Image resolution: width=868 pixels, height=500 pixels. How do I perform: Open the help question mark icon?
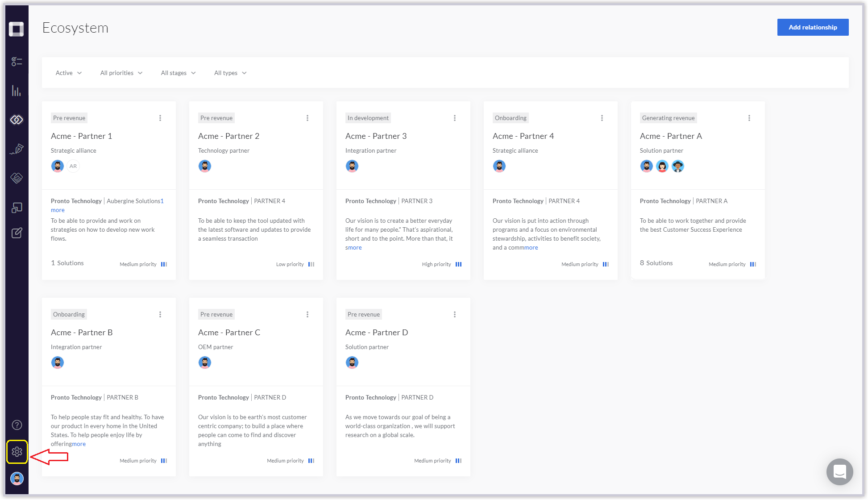point(17,425)
